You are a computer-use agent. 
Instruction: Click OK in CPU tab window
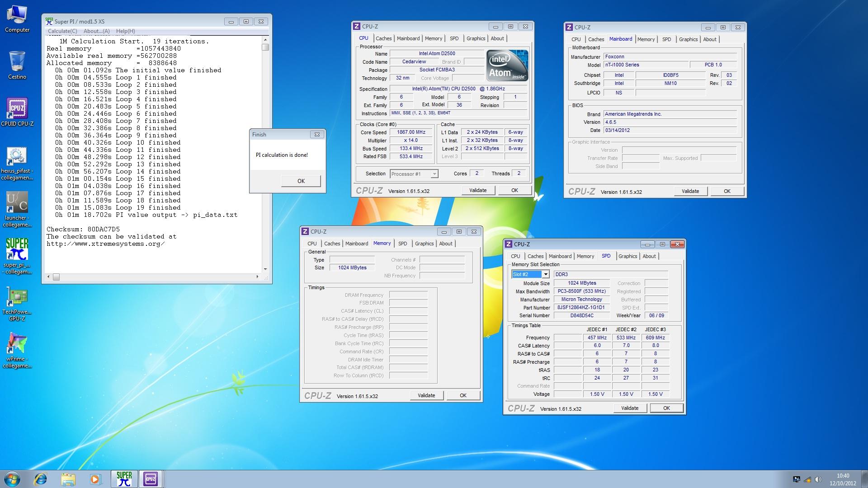[514, 190]
